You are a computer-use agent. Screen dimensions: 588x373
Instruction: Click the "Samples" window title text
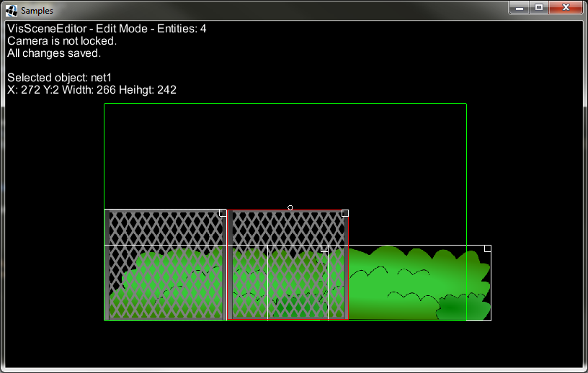coord(37,11)
